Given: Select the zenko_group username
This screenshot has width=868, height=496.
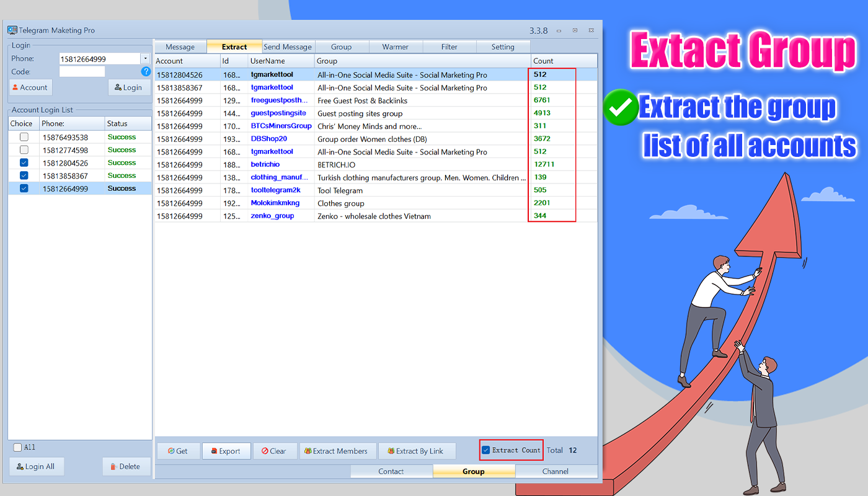Looking at the screenshot, I should (x=273, y=216).
